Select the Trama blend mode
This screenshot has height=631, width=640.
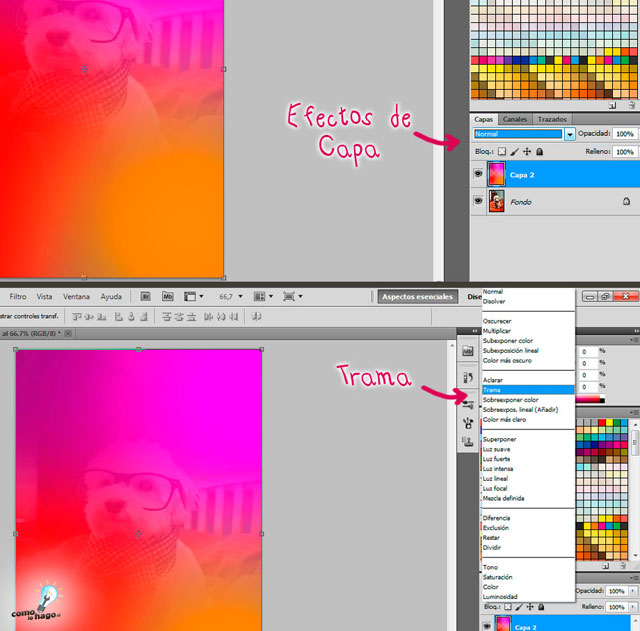pyautogui.click(x=528, y=390)
